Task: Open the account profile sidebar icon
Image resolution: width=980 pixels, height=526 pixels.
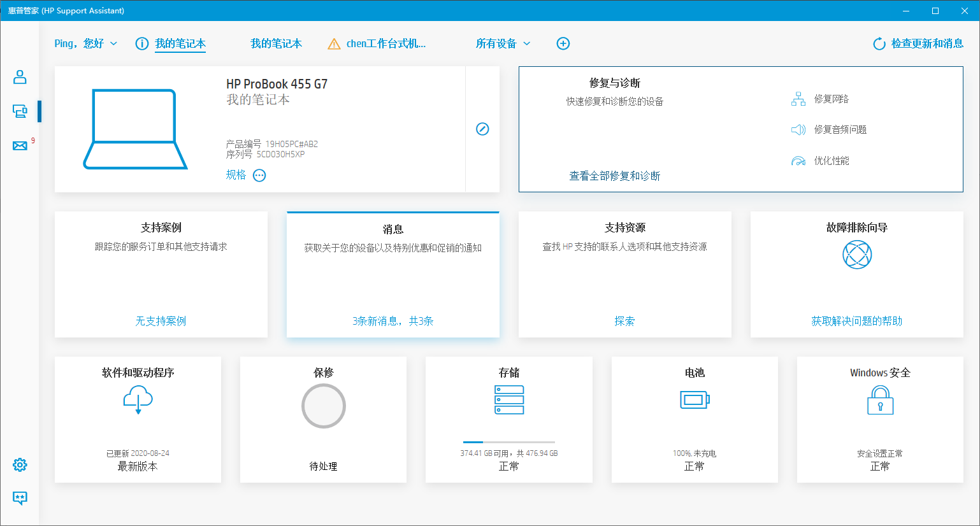Action: 20,77
